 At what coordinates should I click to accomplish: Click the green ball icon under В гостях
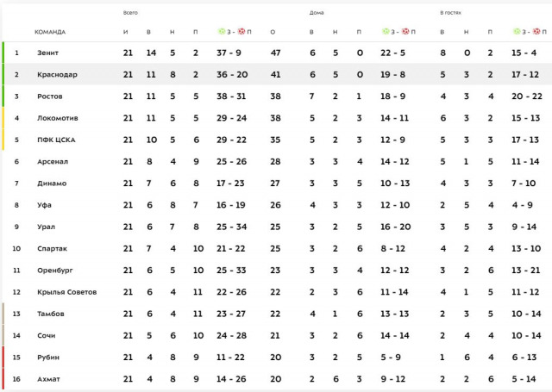pos(515,32)
